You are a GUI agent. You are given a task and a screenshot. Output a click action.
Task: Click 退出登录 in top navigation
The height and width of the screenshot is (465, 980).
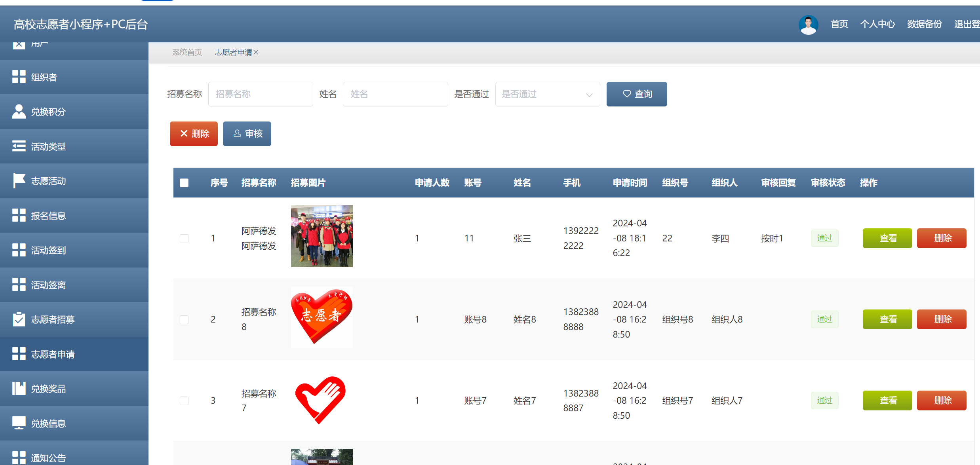click(x=967, y=24)
